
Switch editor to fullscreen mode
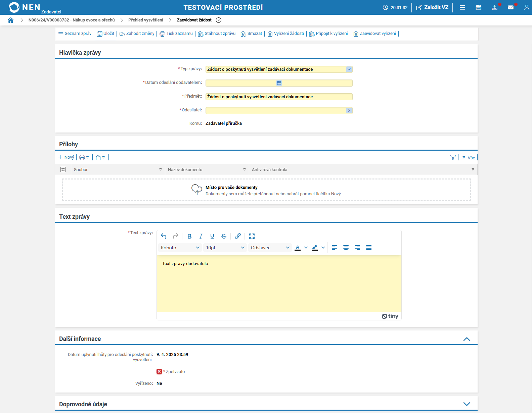252,236
